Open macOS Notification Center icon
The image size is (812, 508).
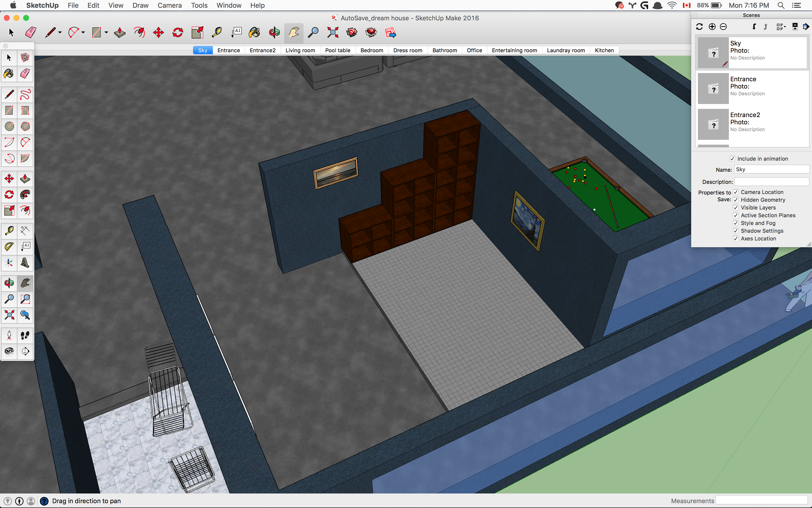(797, 5)
